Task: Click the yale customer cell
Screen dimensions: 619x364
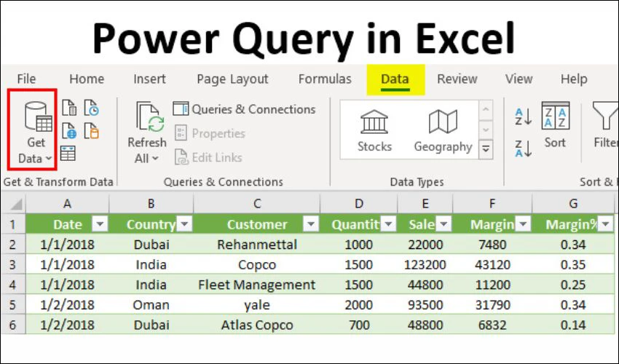Action: click(257, 305)
